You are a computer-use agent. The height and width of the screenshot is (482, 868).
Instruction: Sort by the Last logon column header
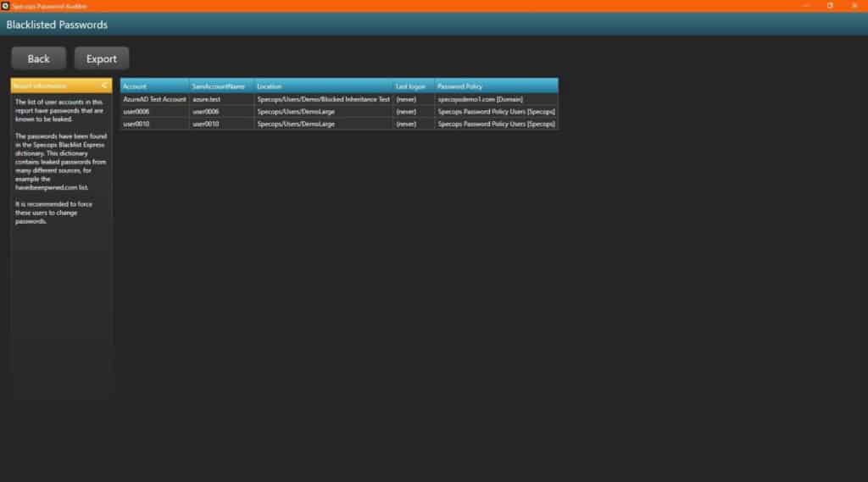click(x=414, y=86)
